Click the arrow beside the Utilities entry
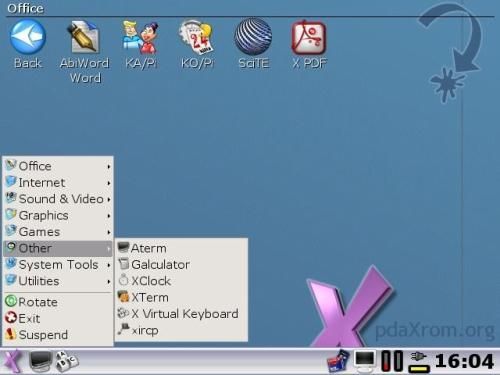Image resolution: width=500 pixels, height=375 pixels. (x=109, y=282)
